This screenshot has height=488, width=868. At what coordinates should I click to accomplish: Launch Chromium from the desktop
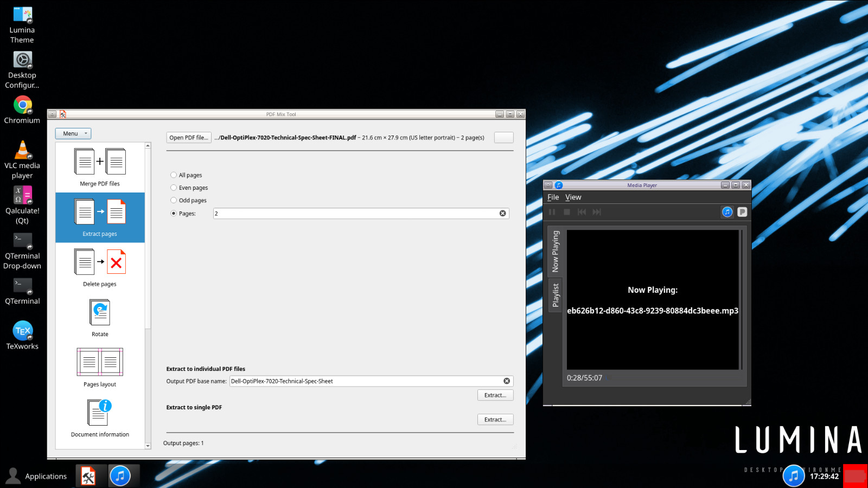[22, 110]
